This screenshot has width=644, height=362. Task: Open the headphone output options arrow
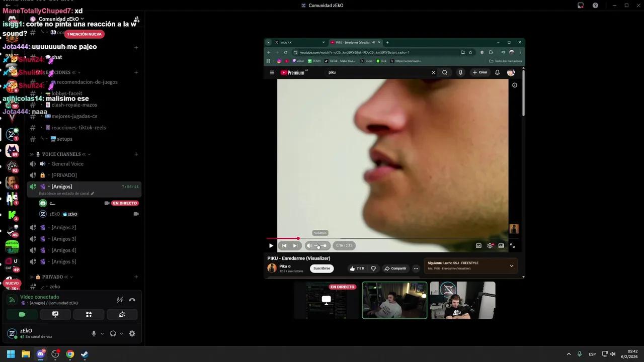click(x=121, y=333)
